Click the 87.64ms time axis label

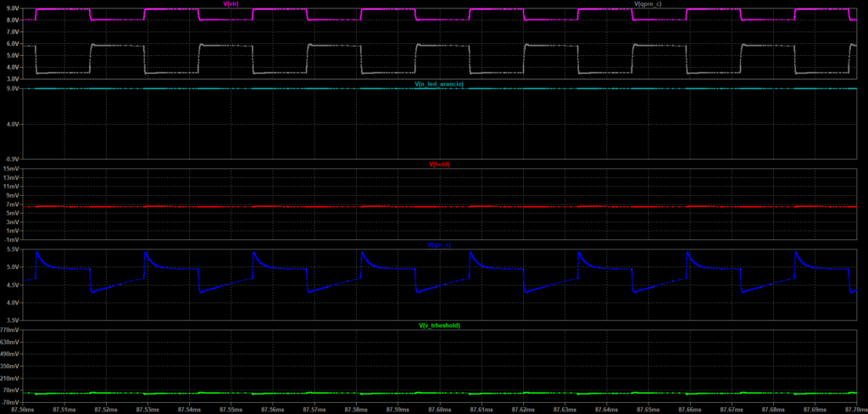tap(606, 410)
